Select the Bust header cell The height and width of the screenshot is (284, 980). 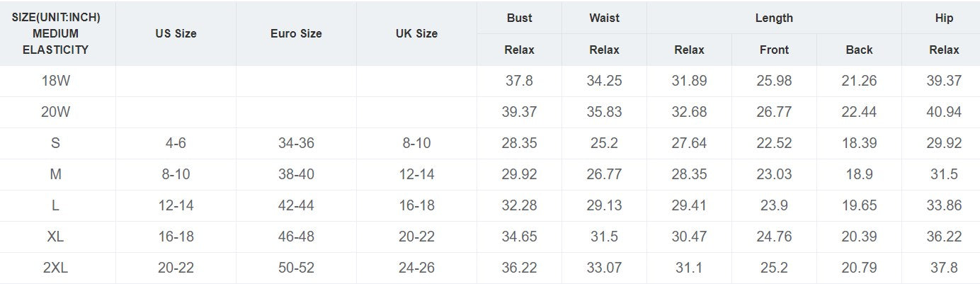[519, 18]
